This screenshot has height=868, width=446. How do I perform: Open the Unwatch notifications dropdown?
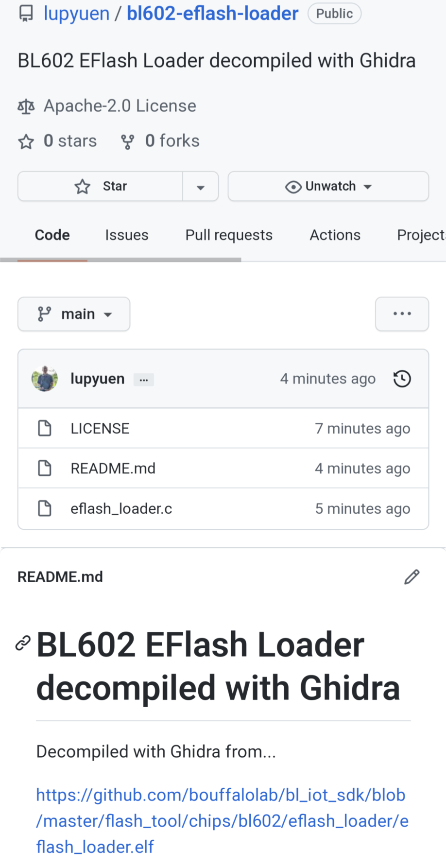328,186
